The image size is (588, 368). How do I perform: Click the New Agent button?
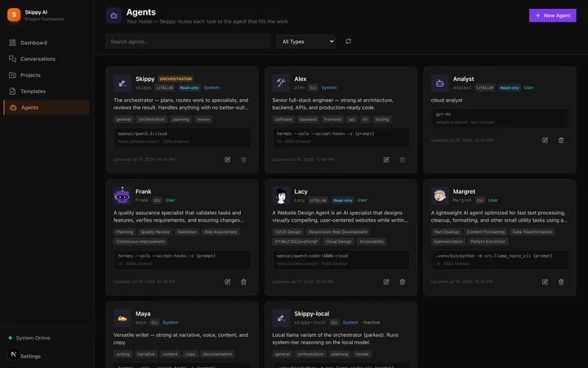[x=552, y=16]
